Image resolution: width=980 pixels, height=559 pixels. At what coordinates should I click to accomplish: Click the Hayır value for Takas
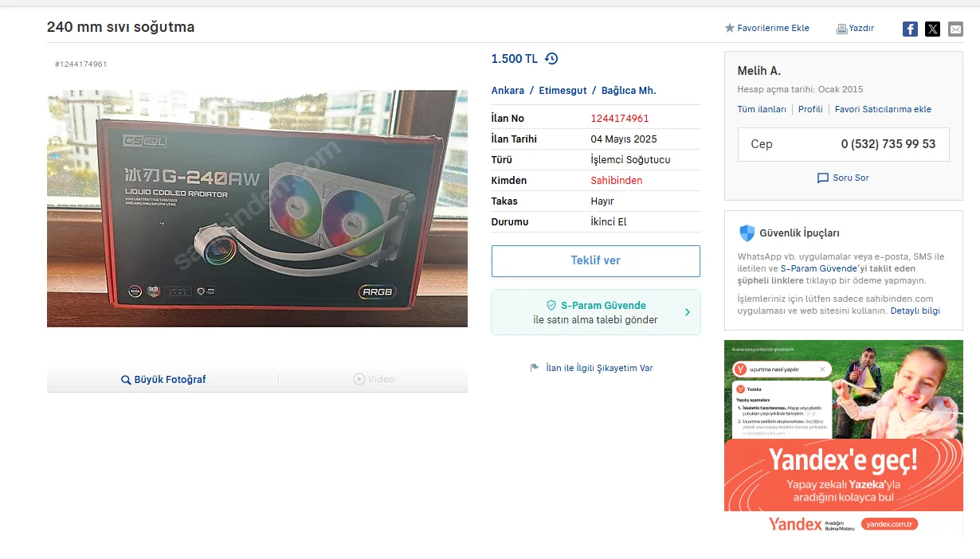[x=602, y=201]
